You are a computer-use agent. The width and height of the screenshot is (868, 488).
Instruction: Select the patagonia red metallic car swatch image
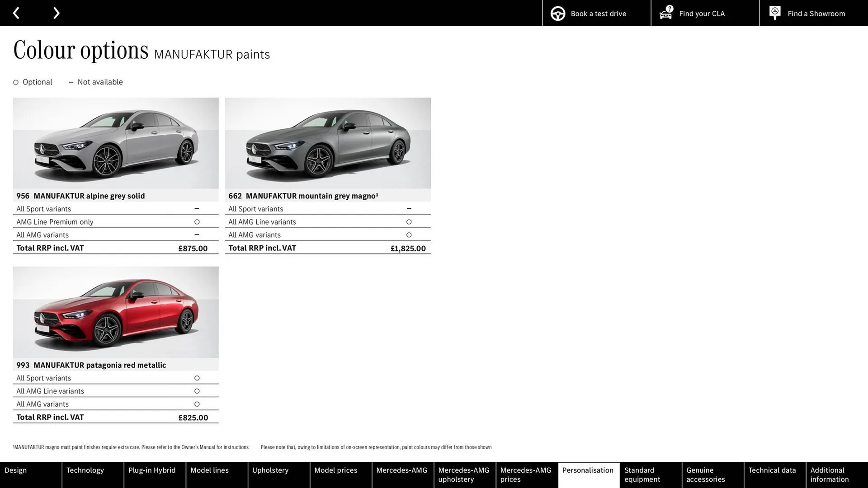[115, 312]
